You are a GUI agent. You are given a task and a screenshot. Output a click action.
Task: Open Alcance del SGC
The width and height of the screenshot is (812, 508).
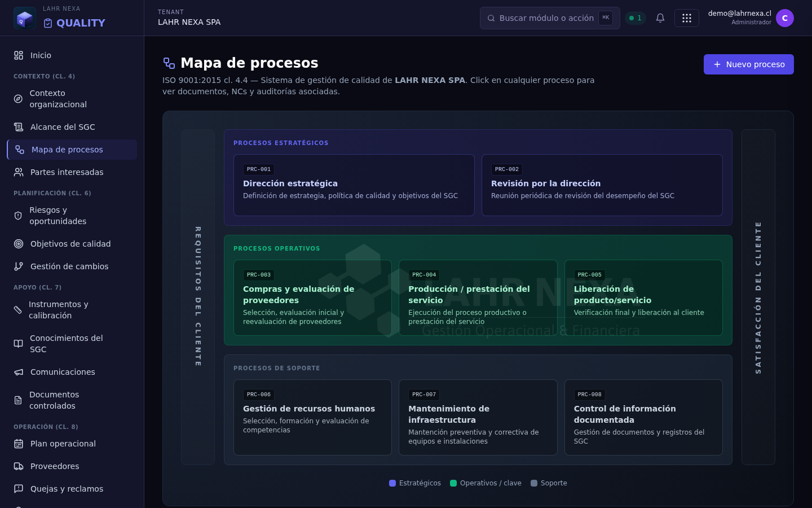(72, 127)
